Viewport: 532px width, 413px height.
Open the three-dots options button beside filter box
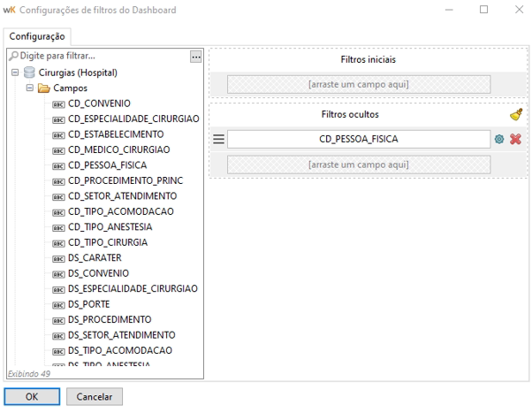[196, 57]
